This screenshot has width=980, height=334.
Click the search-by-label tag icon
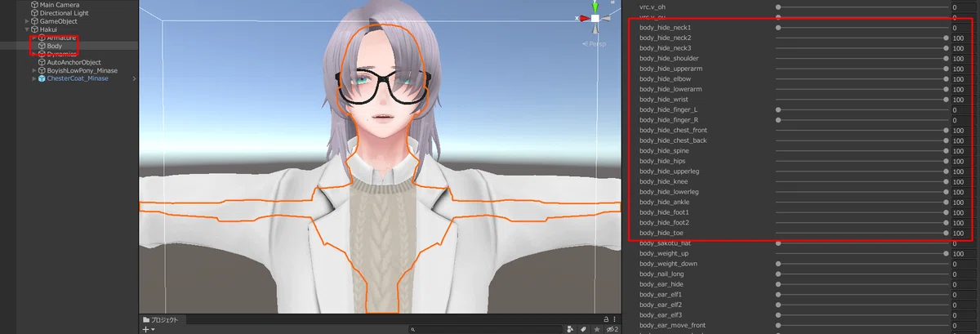(x=581, y=329)
